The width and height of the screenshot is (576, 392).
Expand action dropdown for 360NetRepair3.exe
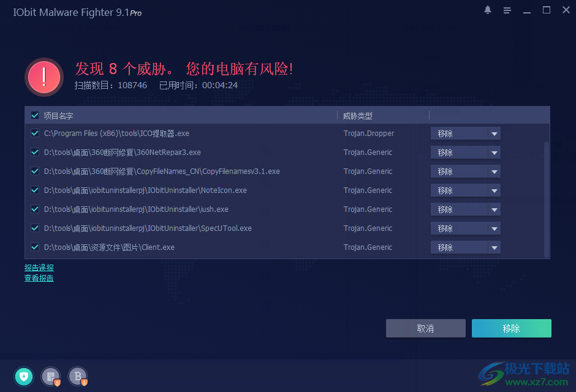[494, 153]
